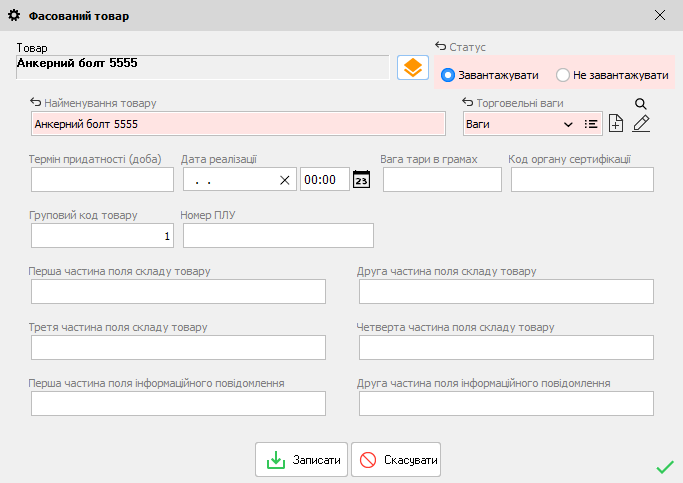Open the calendar picker for Дата реалізації
The width and height of the screenshot is (683, 483).
(x=362, y=180)
